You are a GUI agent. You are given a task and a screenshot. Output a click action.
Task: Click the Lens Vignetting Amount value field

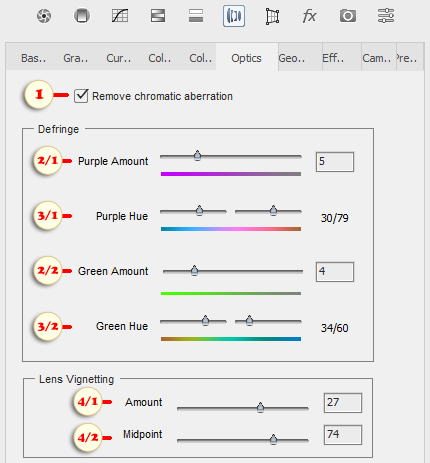343,403
